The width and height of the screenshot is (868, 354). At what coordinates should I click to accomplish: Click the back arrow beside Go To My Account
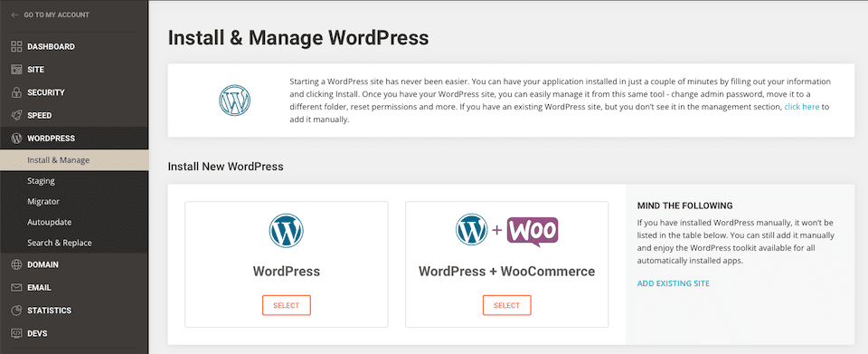pos(15,15)
